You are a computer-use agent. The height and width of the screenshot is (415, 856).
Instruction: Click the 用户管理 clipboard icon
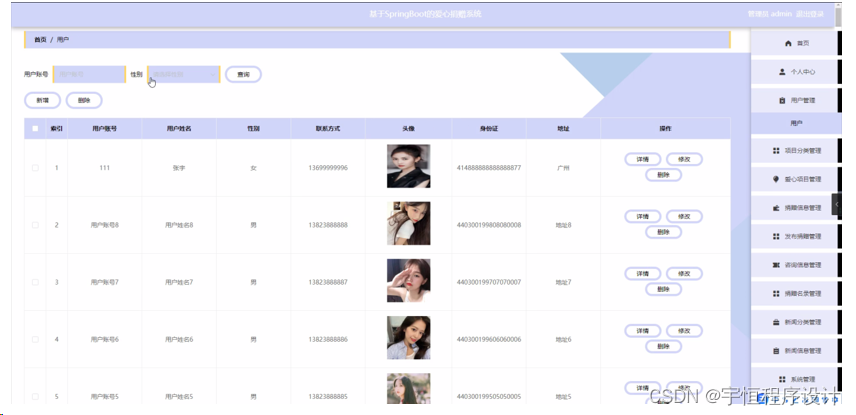point(781,100)
